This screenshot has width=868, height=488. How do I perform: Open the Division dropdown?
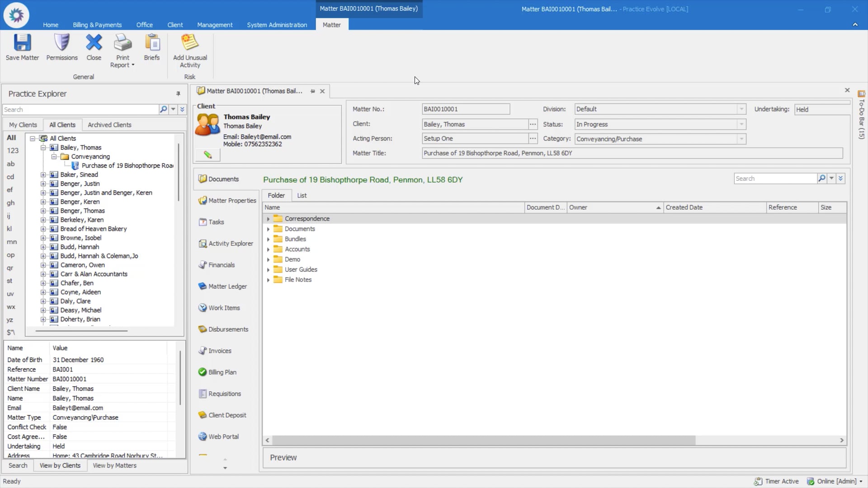pos(741,109)
